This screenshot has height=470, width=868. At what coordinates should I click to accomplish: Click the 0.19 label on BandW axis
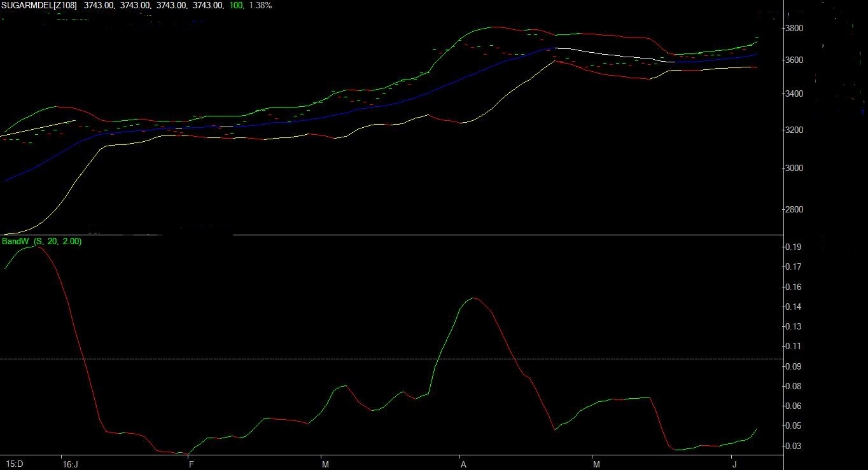(793, 247)
